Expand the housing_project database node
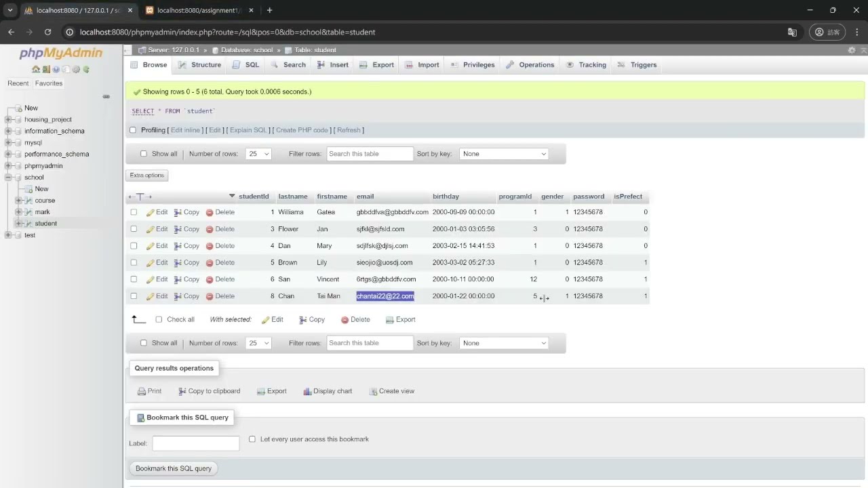The height and width of the screenshot is (488, 868). point(9,120)
